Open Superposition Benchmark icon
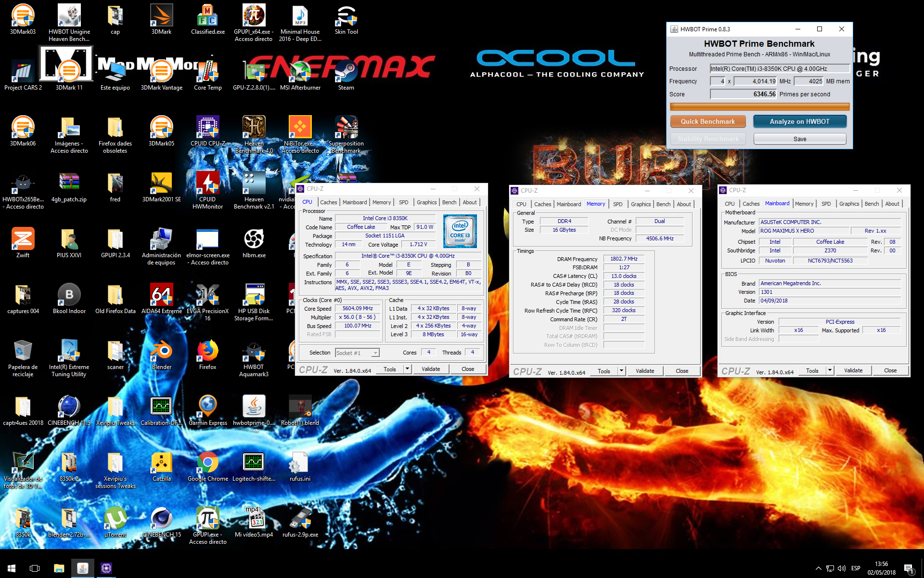 (x=346, y=134)
